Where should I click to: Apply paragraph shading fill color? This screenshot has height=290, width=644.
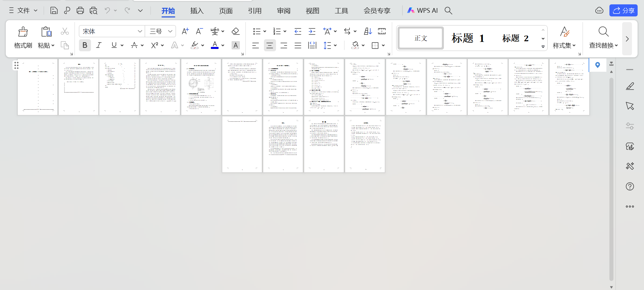point(355,45)
